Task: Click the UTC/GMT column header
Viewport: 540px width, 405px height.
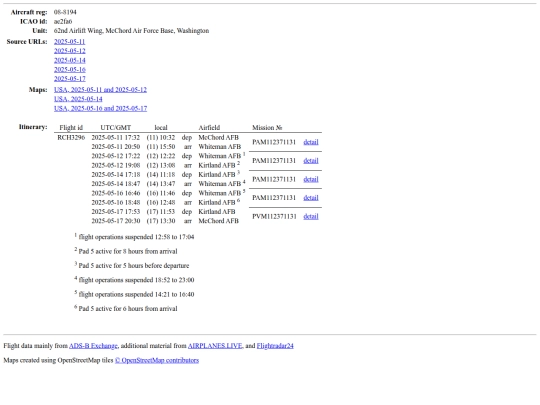Action: coord(116,128)
